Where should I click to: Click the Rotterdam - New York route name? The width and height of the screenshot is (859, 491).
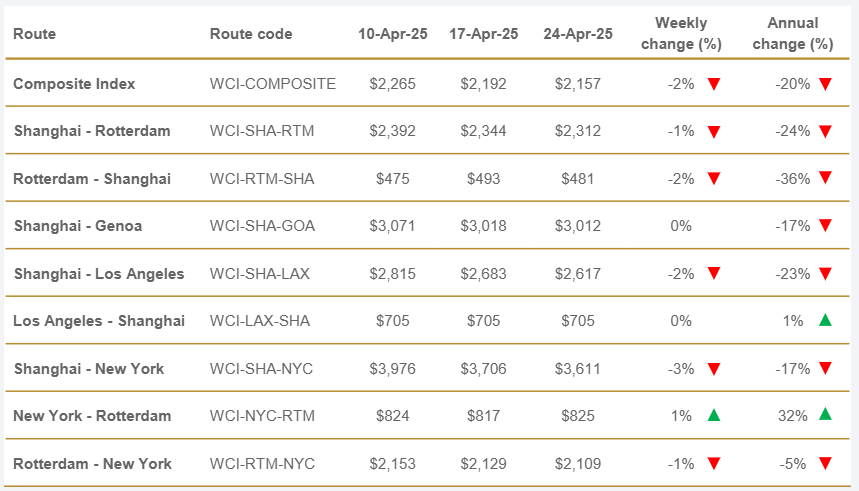tap(93, 463)
